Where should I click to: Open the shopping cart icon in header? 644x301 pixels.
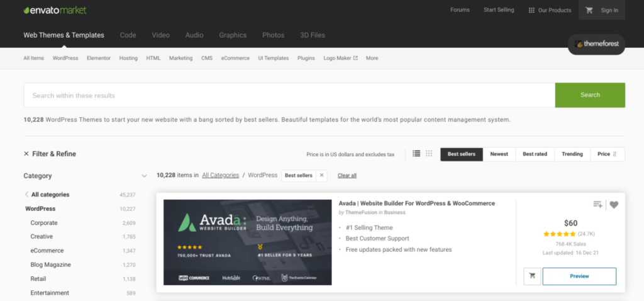(589, 10)
